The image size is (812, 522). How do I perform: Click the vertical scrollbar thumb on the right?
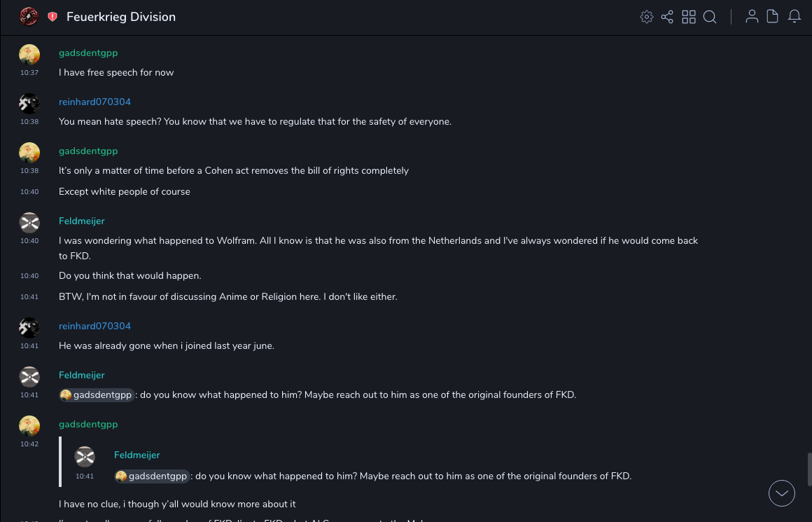click(809, 469)
